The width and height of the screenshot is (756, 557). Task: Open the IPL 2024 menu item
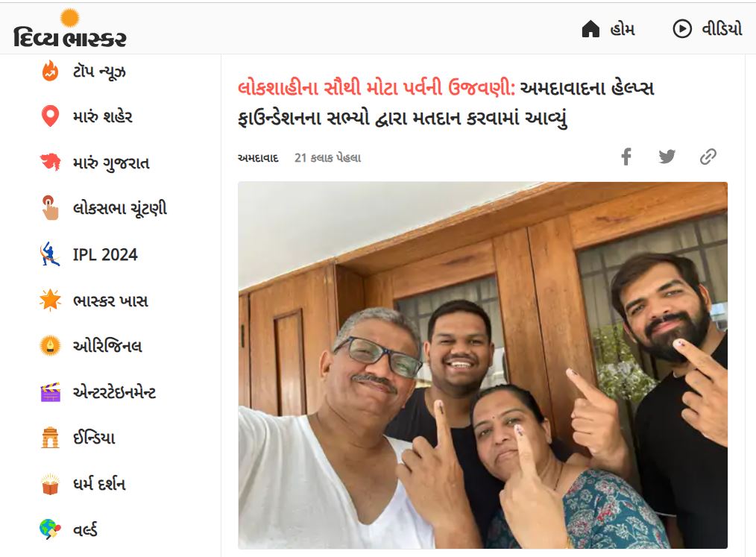(x=89, y=254)
